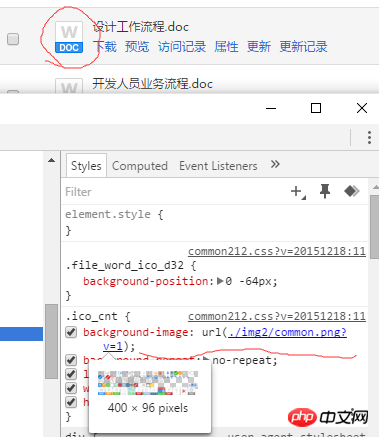Click the elements panel scroll-up arrow
379x437 pixels.
(x=51, y=160)
